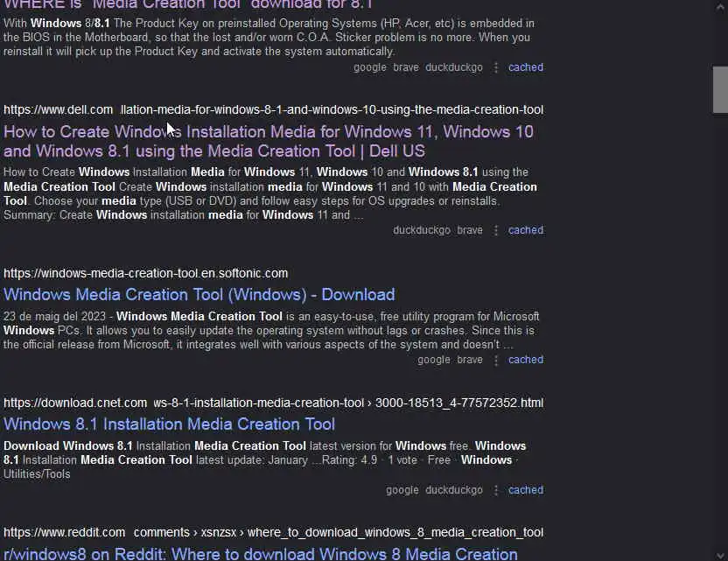Click the three-dot icon on Dell result

(x=496, y=230)
